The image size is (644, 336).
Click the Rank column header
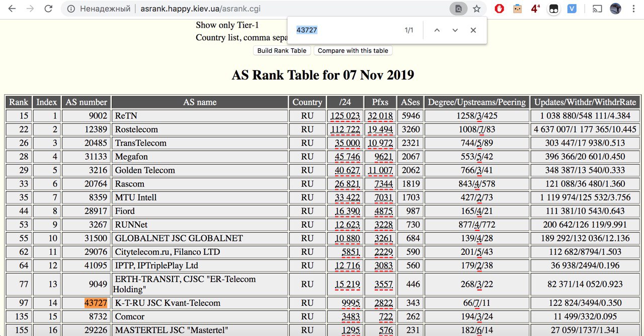pyautogui.click(x=19, y=102)
